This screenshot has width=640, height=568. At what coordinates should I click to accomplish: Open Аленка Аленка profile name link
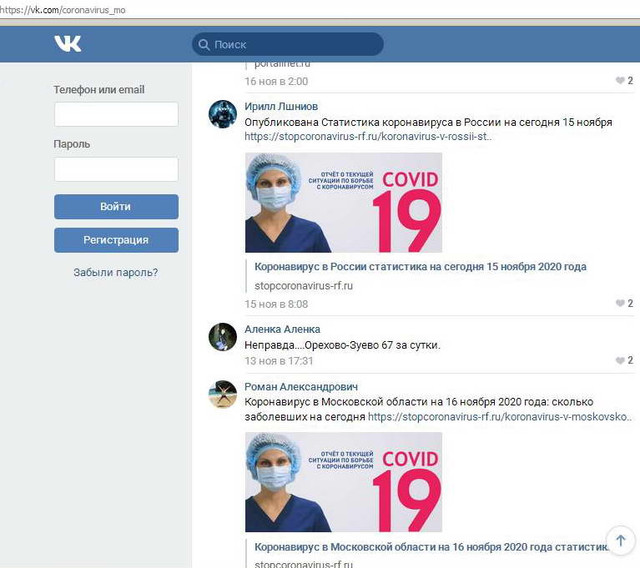pos(282,329)
